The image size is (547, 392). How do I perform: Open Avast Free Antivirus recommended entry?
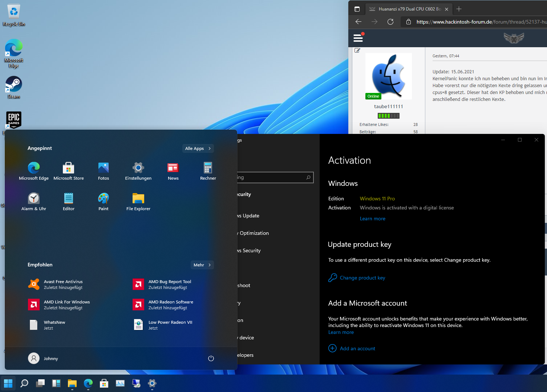[63, 284]
